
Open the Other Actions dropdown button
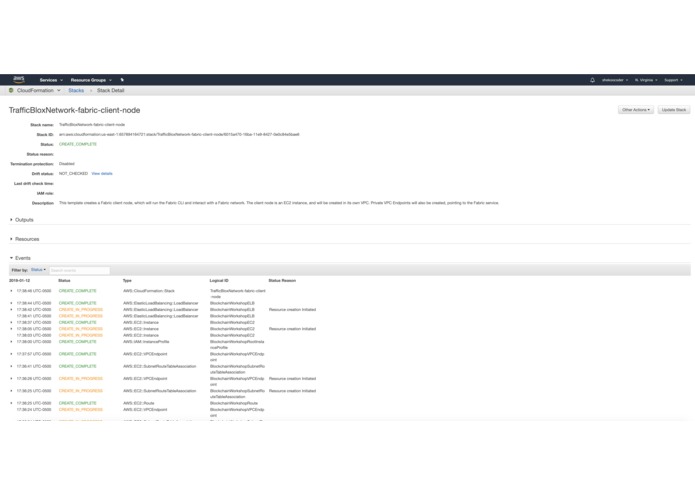tap(636, 110)
